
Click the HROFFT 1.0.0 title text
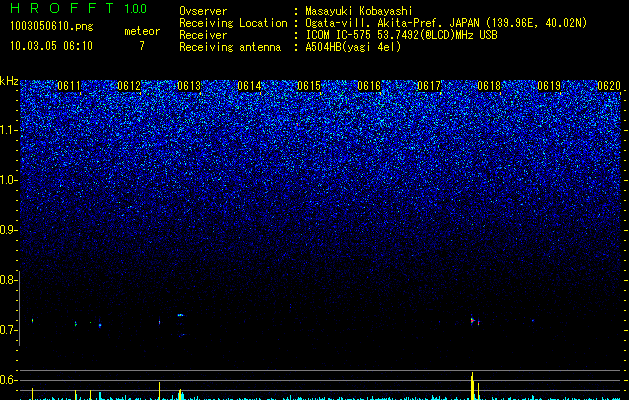(78, 8)
